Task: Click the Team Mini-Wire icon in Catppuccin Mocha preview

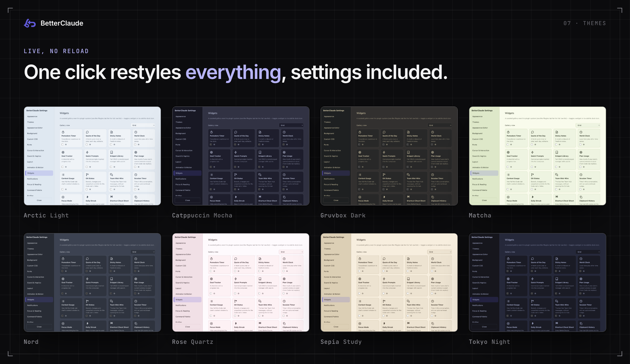Action: 260,175
